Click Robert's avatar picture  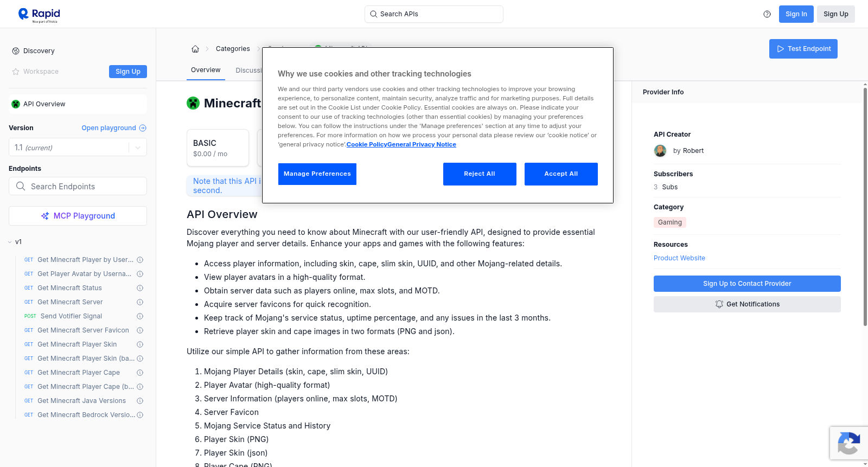[660, 151]
